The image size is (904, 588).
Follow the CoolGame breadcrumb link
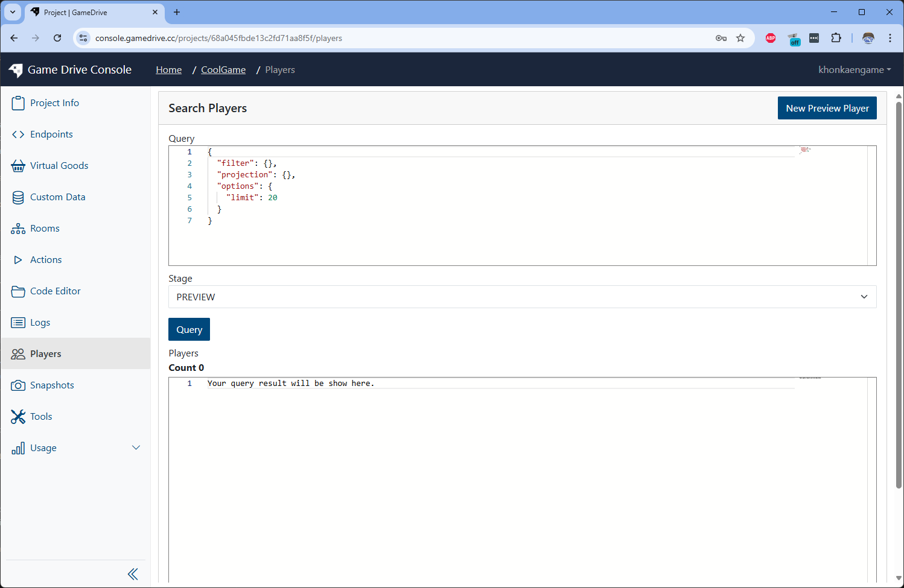[223, 70]
